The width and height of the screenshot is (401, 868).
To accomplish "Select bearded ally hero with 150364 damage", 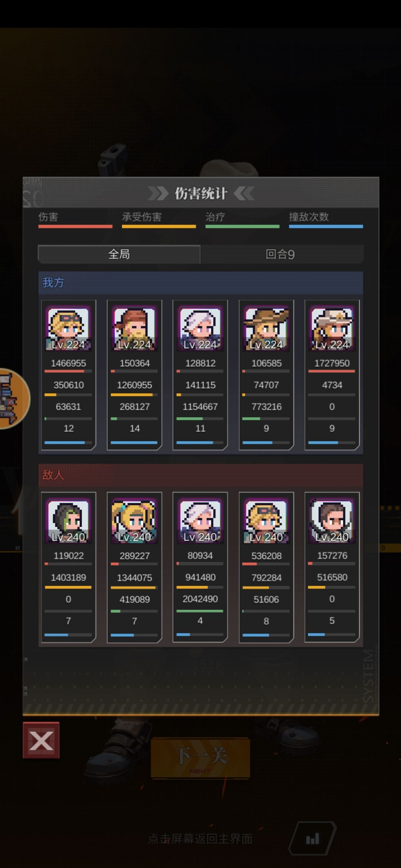I will point(134,329).
